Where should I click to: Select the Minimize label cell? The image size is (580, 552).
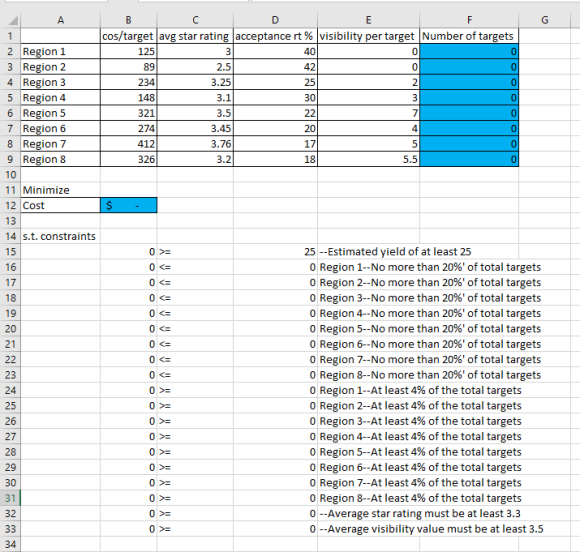pos(60,190)
